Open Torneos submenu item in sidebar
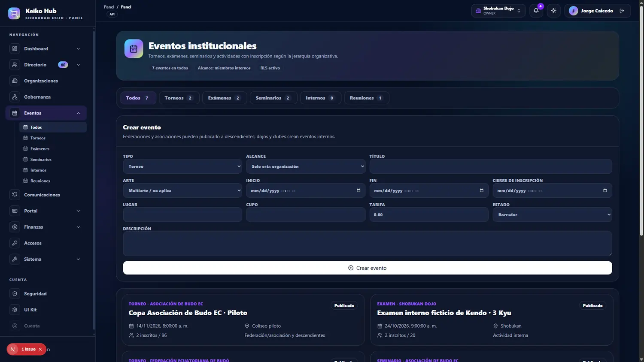 click(x=53, y=138)
